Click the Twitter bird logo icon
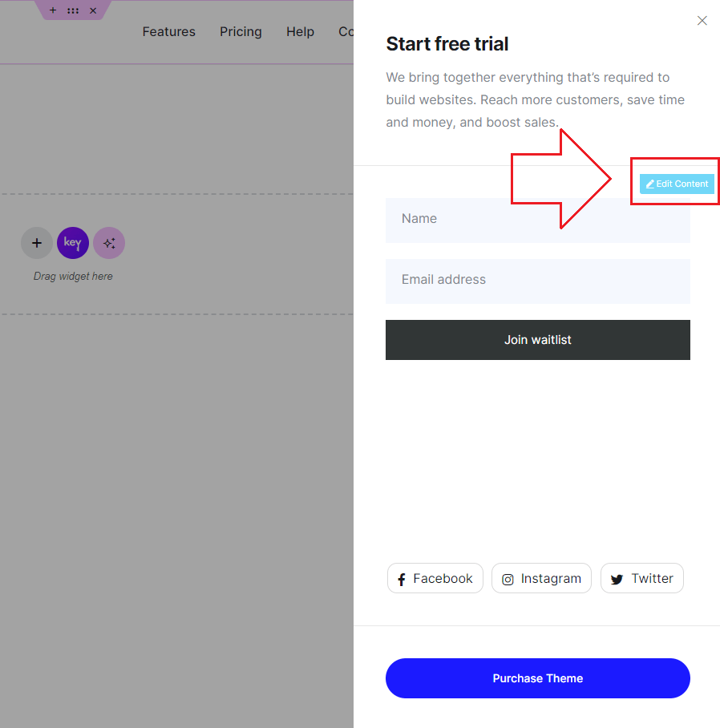 pyautogui.click(x=617, y=580)
